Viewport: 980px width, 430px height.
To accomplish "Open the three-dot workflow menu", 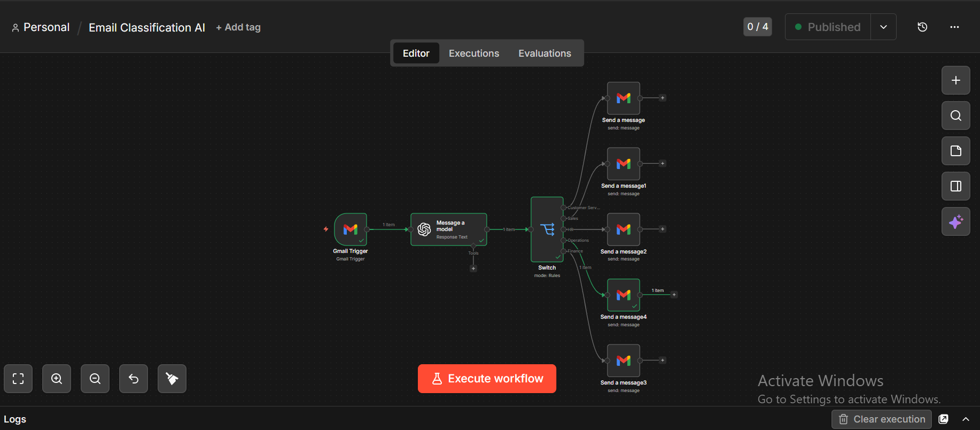I will pyautogui.click(x=954, y=27).
